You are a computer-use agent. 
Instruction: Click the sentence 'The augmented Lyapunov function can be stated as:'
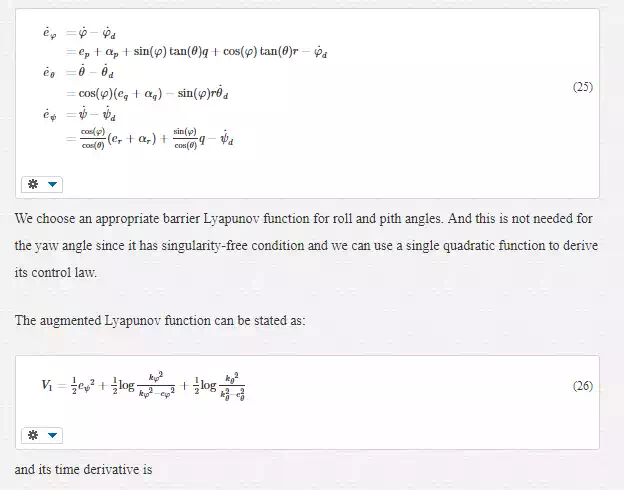160,320
